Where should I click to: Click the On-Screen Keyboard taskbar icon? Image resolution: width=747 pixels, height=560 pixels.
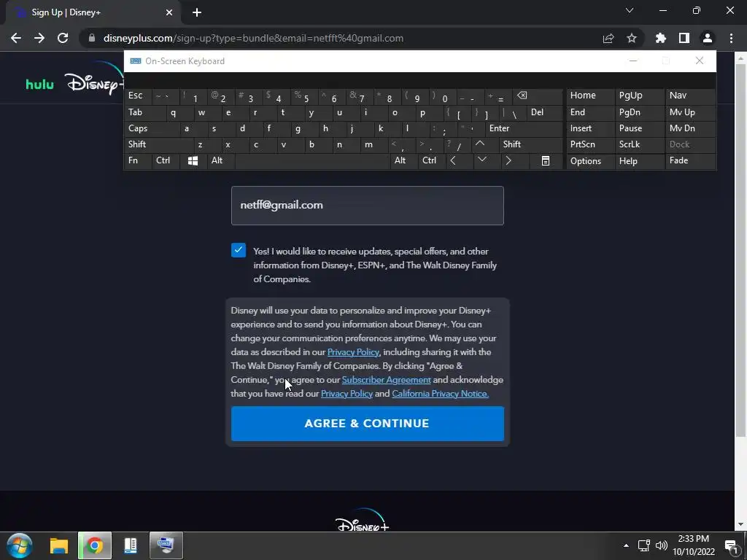tap(166, 545)
